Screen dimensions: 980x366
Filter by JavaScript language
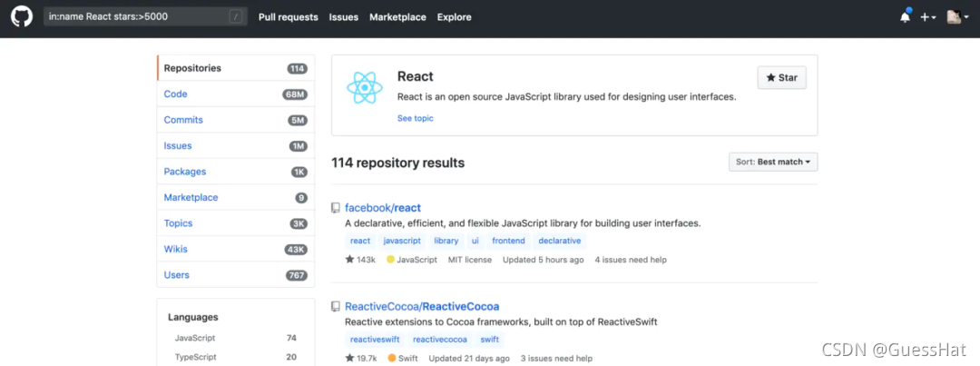click(236, 338)
